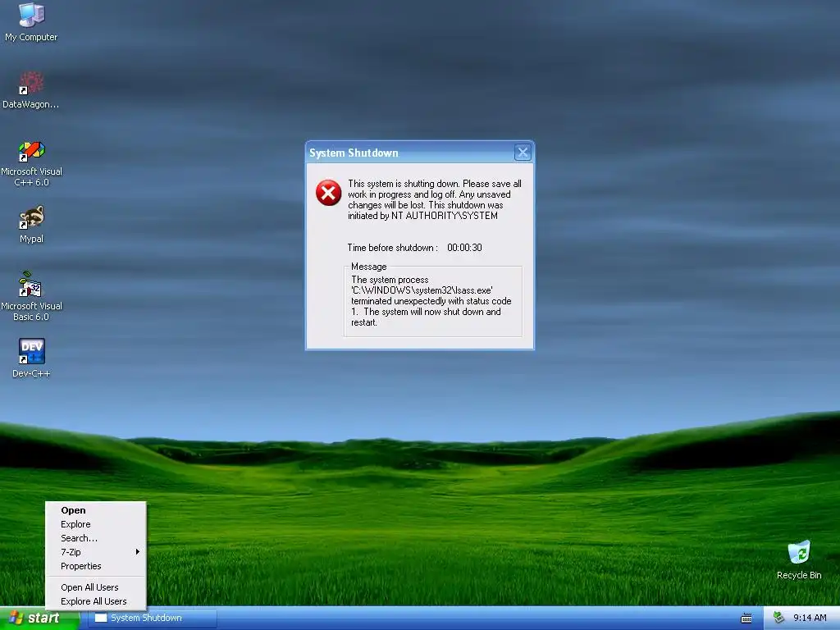The height and width of the screenshot is (630, 840).
Task: Expand the 7-Zip submenu
Action: 96,552
